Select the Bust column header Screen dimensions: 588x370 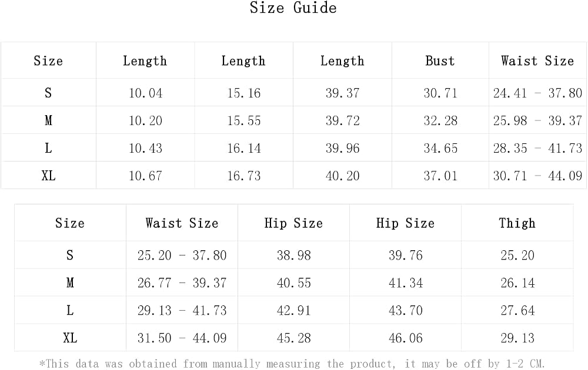coord(440,60)
